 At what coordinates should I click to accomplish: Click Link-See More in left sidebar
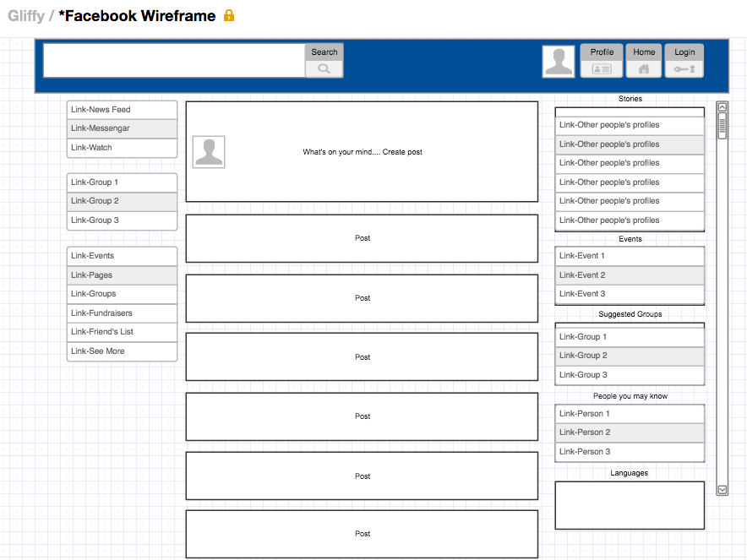(122, 351)
